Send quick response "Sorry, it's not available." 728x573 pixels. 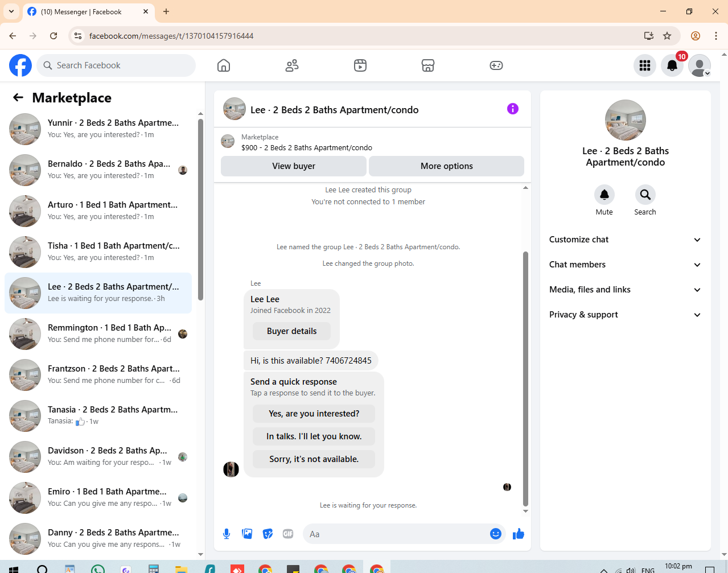pos(314,459)
